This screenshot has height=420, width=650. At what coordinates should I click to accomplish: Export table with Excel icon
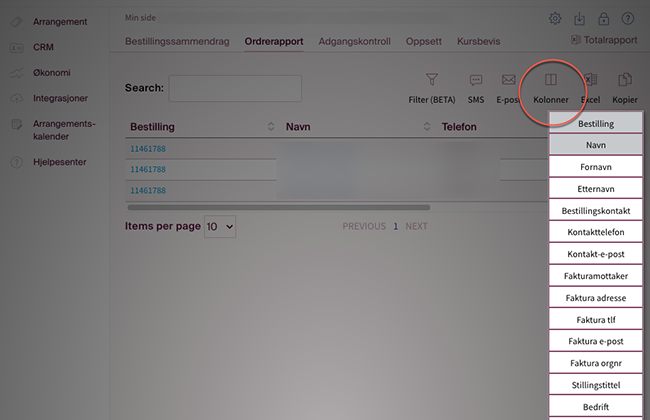tap(591, 80)
